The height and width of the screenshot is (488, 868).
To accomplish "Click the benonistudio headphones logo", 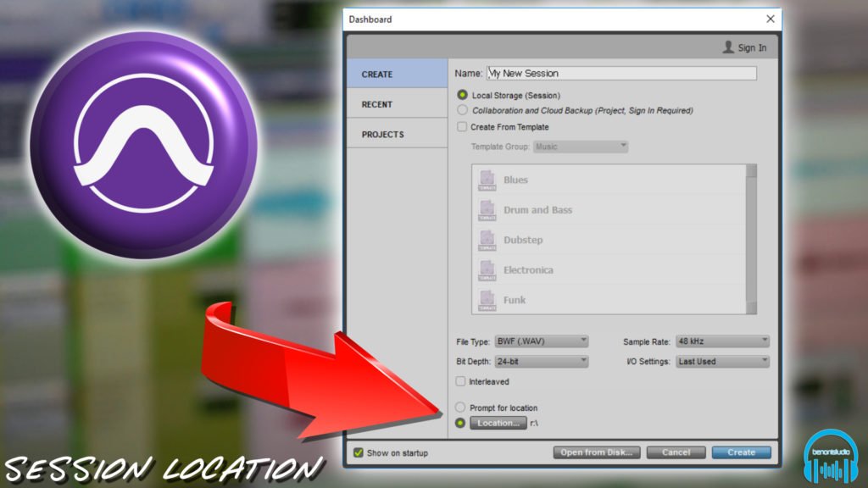I will pos(831,457).
